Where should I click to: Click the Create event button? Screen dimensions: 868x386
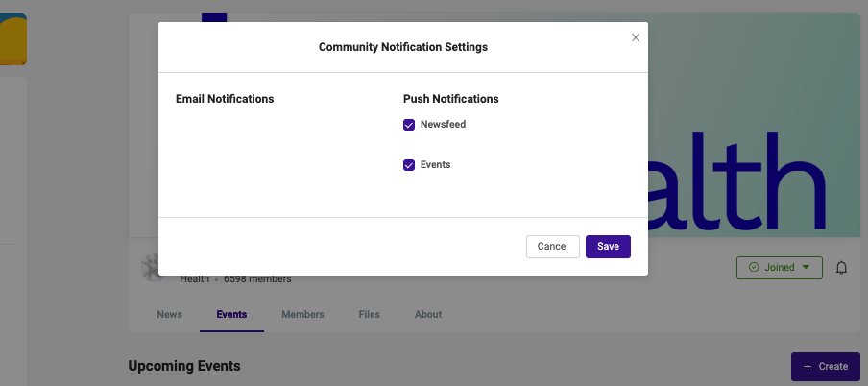(826, 366)
